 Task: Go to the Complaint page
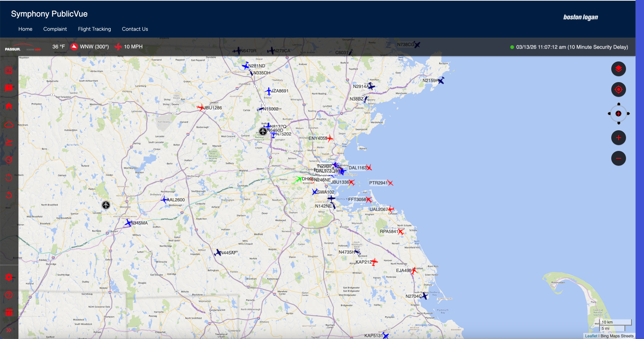point(55,29)
